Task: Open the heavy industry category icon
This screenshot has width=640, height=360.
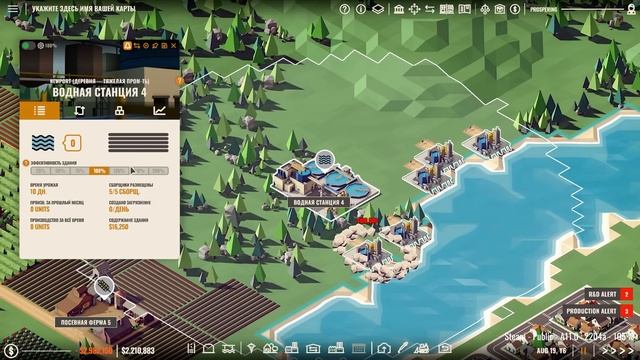Action: [336, 348]
